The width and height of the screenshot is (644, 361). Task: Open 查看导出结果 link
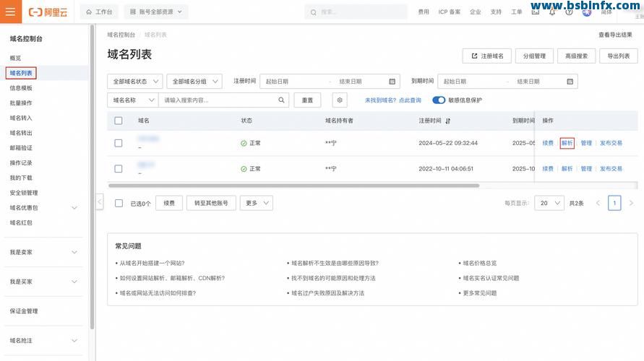pos(615,35)
